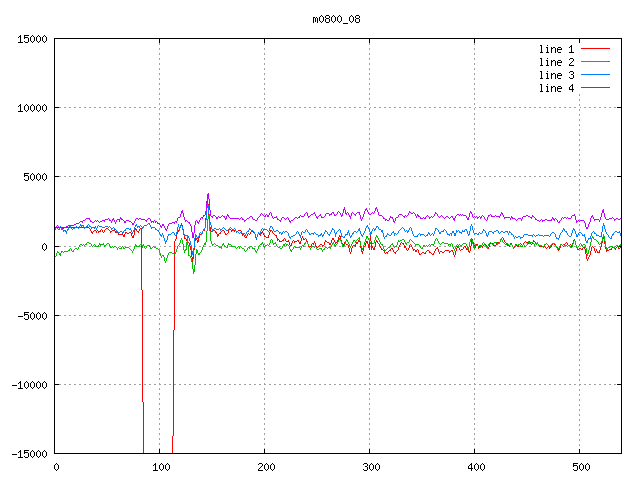The image size is (640, 480).
Task: Click the 'line 1' legend label
Action: [556, 49]
